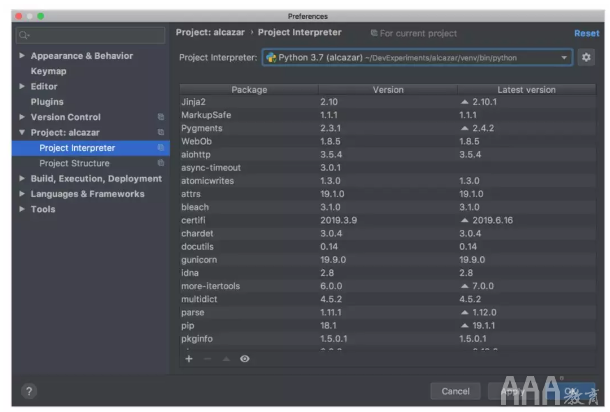Open Version Control settings page
Image resolution: width=610 pixels, height=412 pixels.
point(66,117)
